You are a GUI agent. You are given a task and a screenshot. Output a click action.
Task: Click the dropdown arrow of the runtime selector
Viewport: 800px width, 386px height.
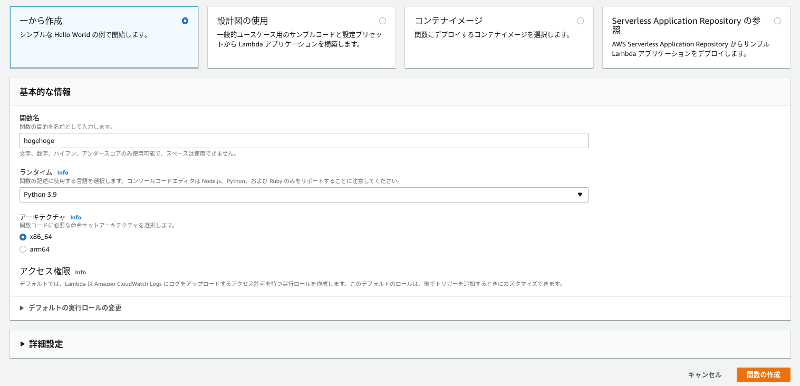[x=580, y=195]
